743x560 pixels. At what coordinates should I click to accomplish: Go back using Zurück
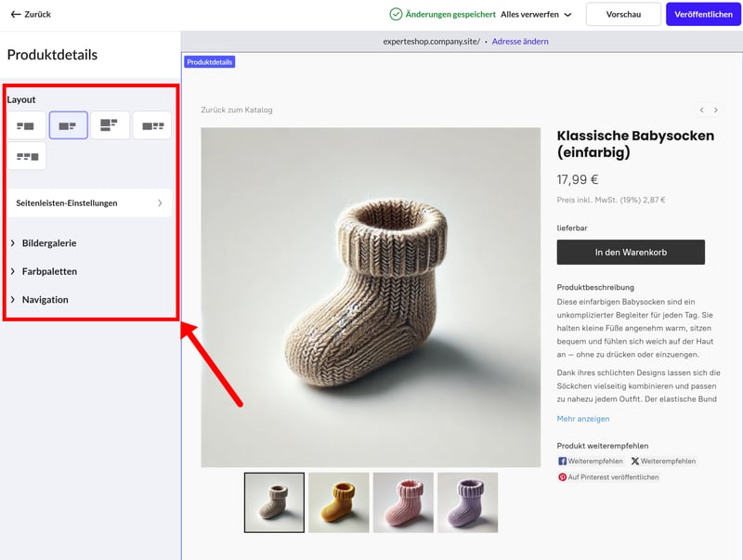pos(31,15)
